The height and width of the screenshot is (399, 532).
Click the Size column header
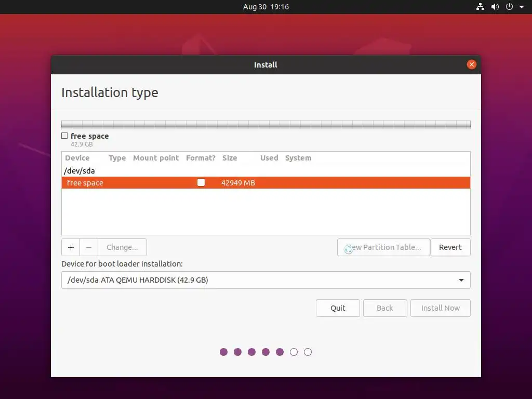click(230, 158)
